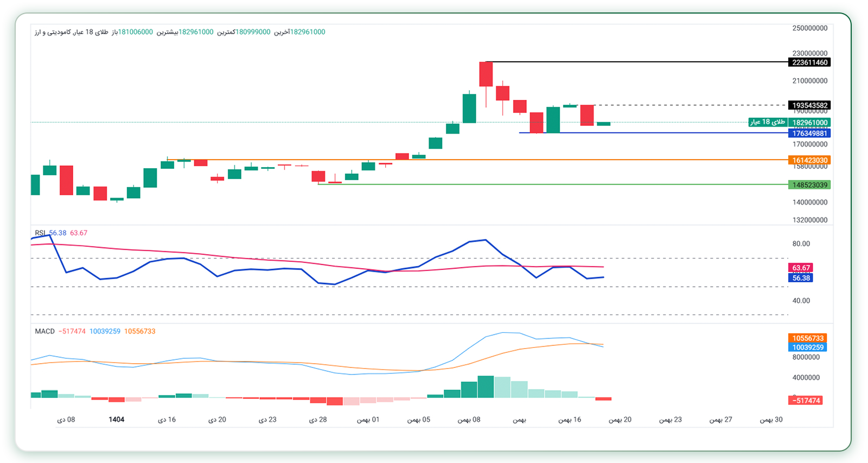The image size is (868, 463).
Task: Select the 193543582 dashed line price tag
Action: [809, 105]
